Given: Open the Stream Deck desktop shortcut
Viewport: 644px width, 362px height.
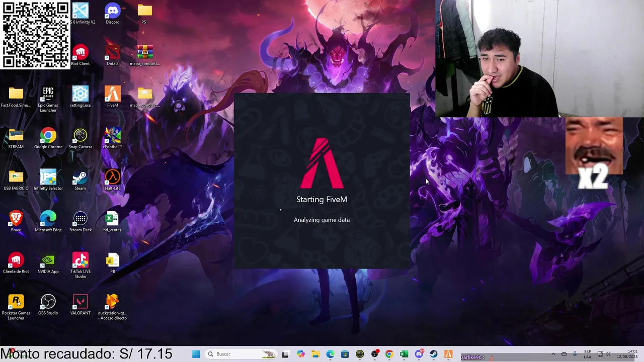Looking at the screenshot, I should (80, 221).
